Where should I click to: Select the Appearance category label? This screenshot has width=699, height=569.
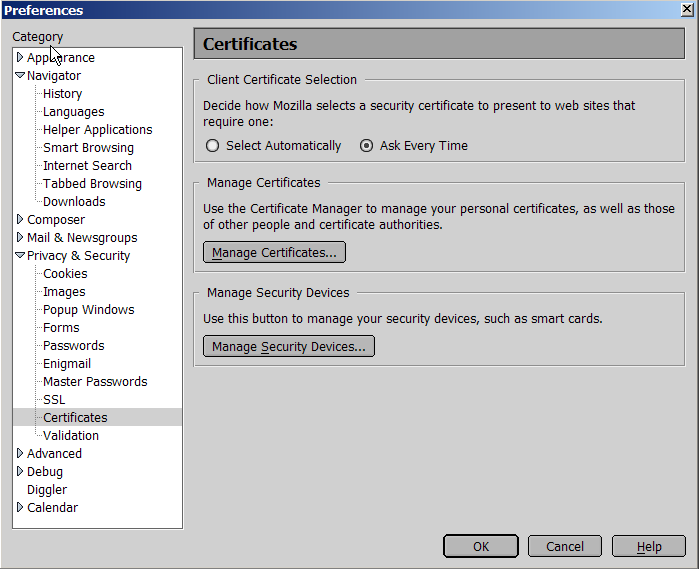[x=61, y=58]
